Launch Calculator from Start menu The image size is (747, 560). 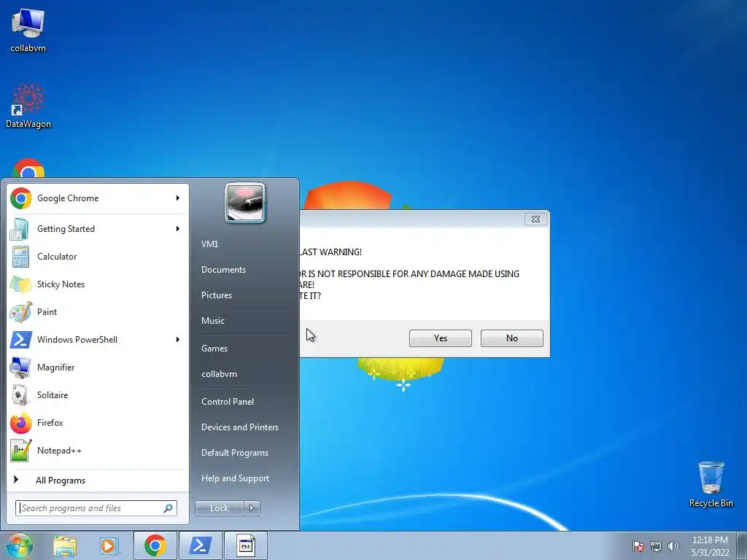click(98, 257)
